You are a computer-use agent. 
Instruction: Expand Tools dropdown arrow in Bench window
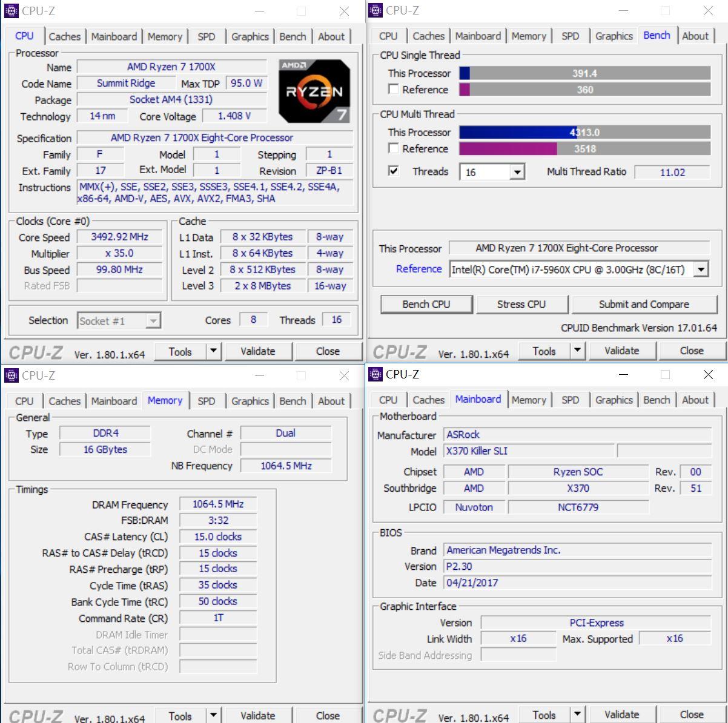click(577, 351)
